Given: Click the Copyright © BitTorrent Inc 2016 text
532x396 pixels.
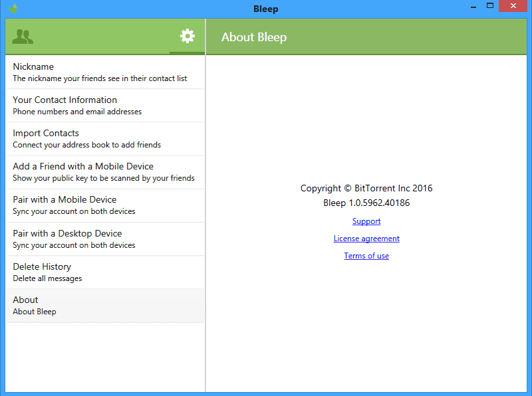Looking at the screenshot, I should (x=366, y=188).
